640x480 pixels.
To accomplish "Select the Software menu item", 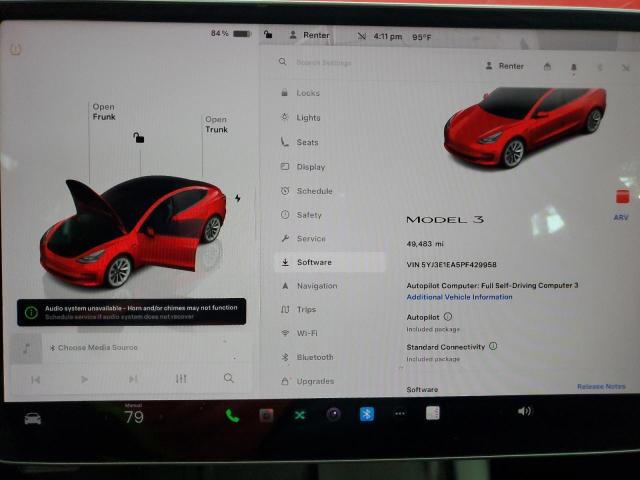I will (x=329, y=262).
